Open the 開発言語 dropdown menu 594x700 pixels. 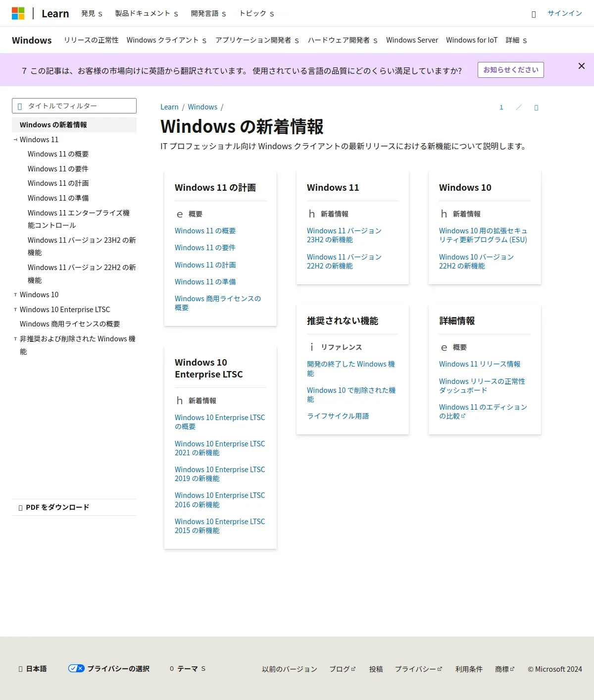(208, 13)
